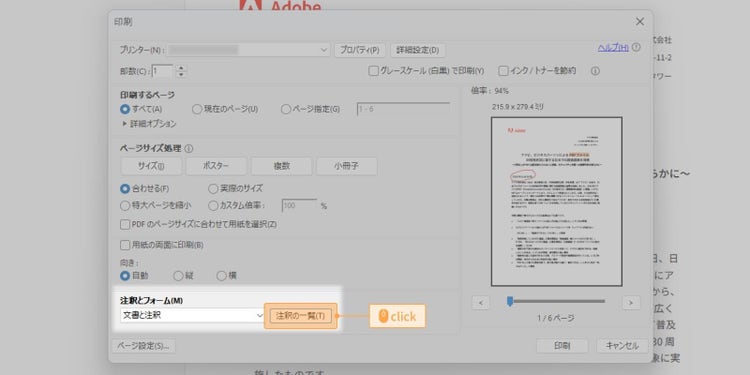Switch to the 小冊子 tab button
This screenshot has width=750, height=375.
(347, 166)
